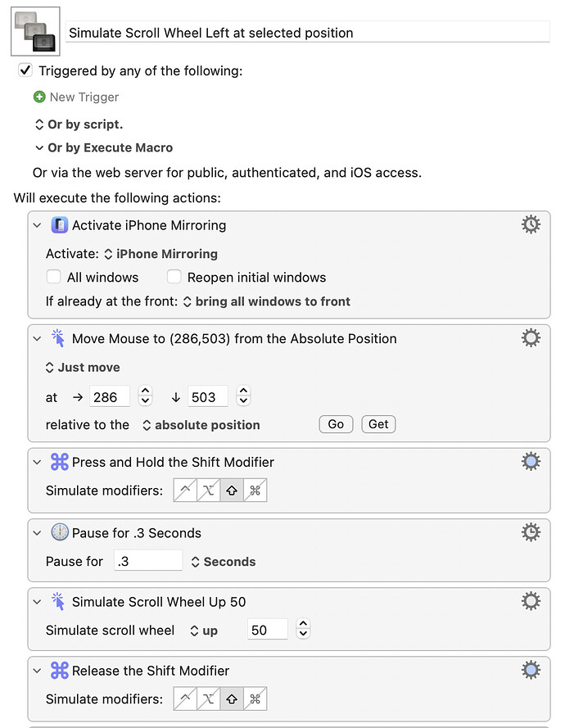The width and height of the screenshot is (565, 728).
Task: Enable the All windows checkbox
Action: click(x=53, y=277)
